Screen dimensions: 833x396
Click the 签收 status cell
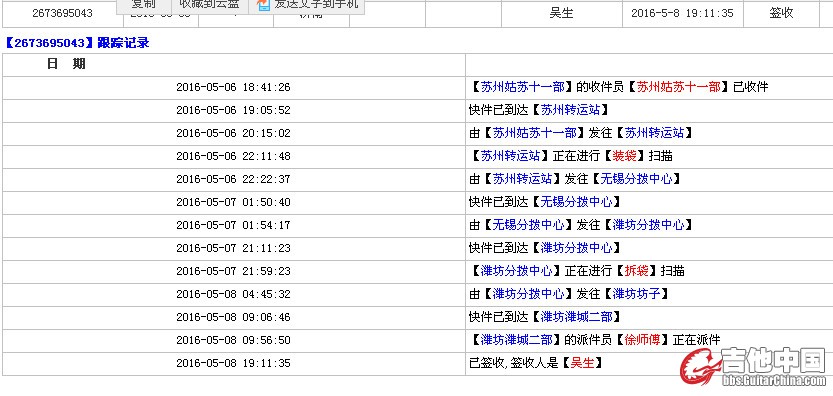[x=781, y=13]
